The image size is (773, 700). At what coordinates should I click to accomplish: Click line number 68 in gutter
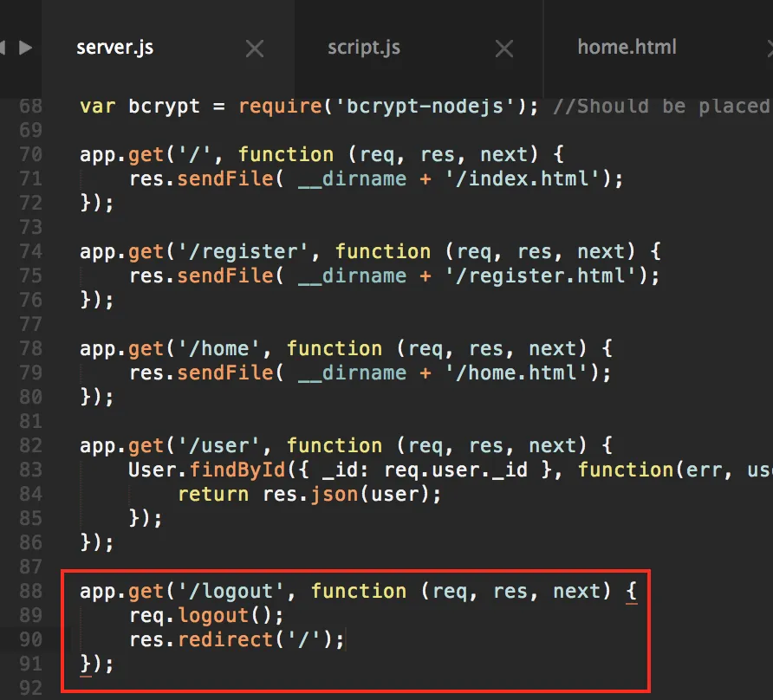tap(30, 106)
